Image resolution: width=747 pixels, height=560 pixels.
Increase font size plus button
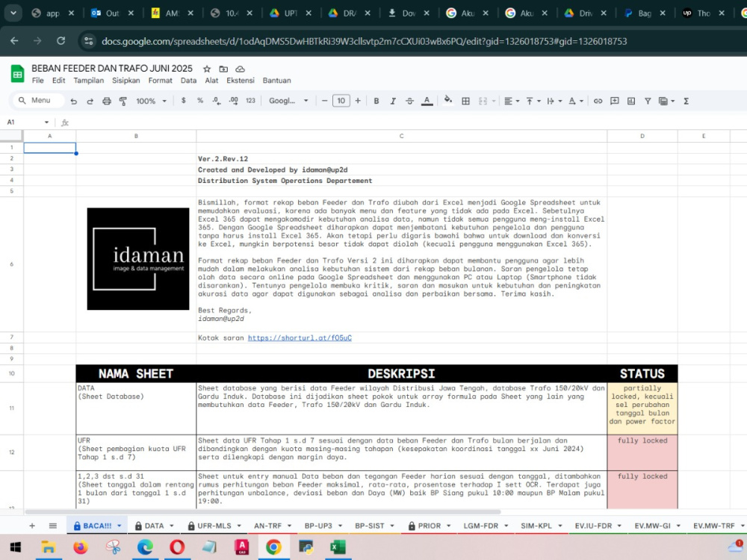pos(358,101)
